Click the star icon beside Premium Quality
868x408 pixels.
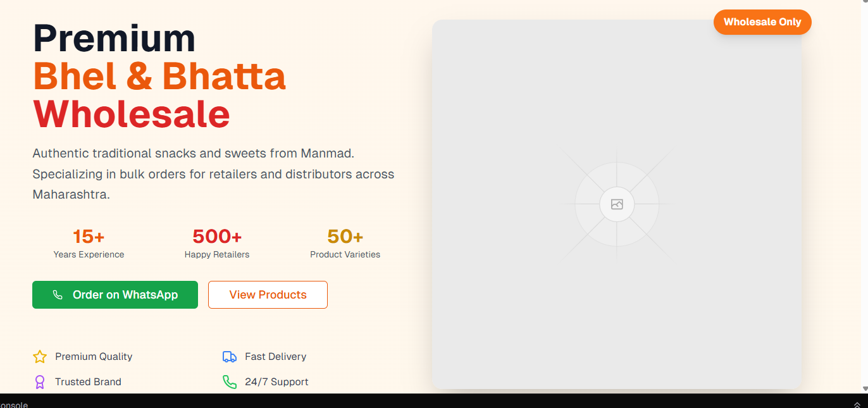40,357
